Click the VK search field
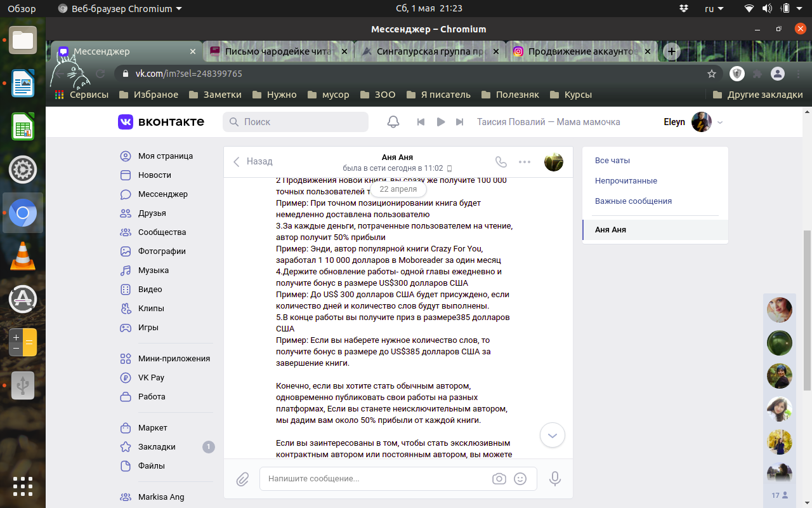The height and width of the screenshot is (508, 812). [x=296, y=122]
